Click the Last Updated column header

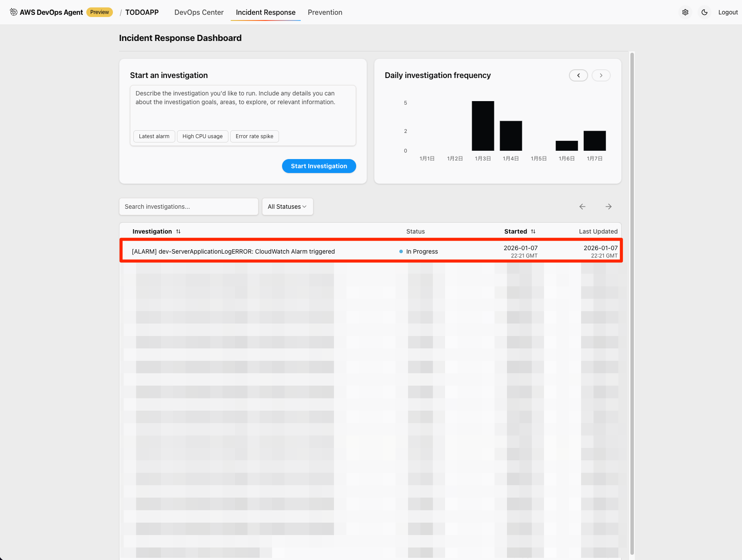(x=598, y=231)
